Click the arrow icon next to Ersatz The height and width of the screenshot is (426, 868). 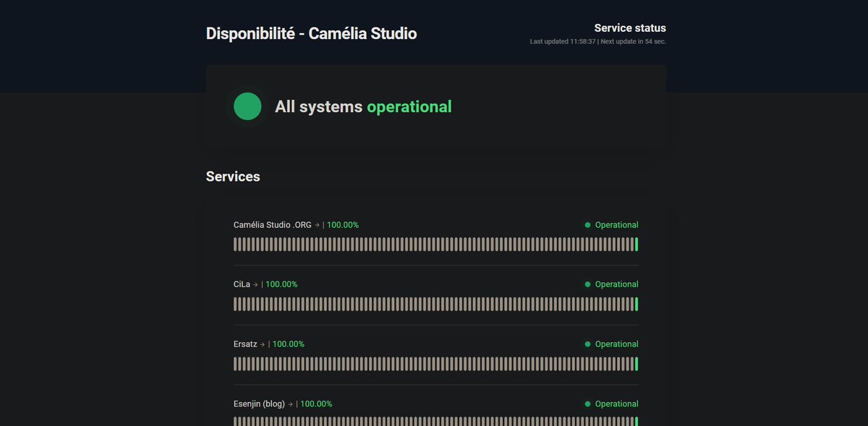coord(263,344)
